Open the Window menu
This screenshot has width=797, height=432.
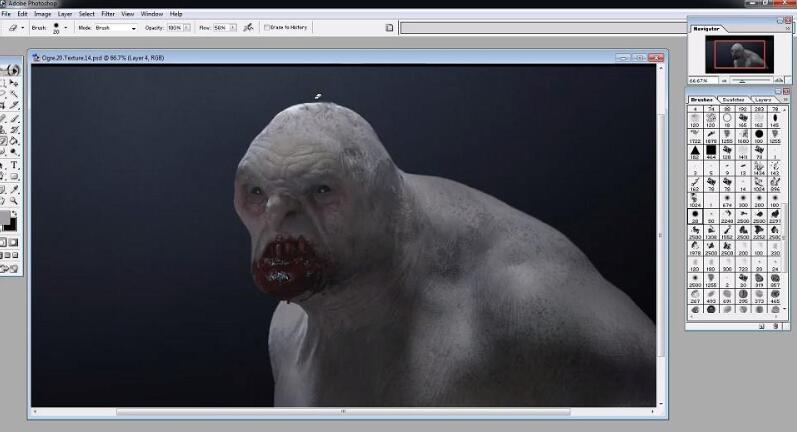coord(151,14)
